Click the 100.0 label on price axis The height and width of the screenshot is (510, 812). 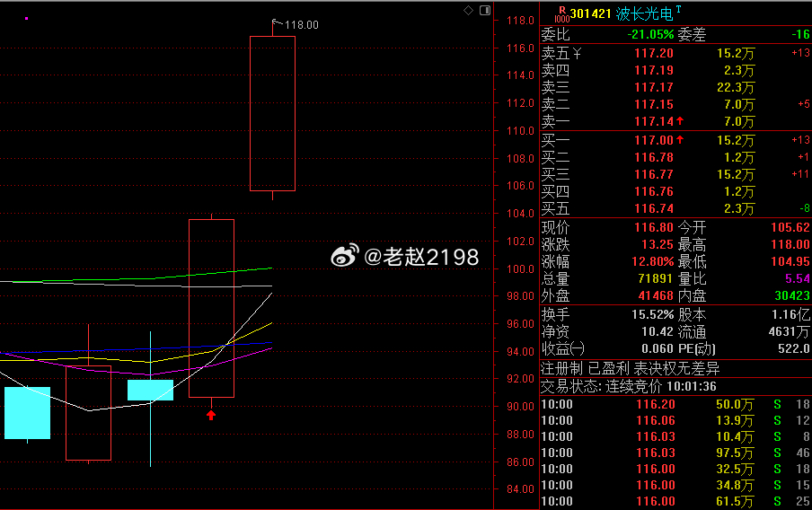point(520,268)
